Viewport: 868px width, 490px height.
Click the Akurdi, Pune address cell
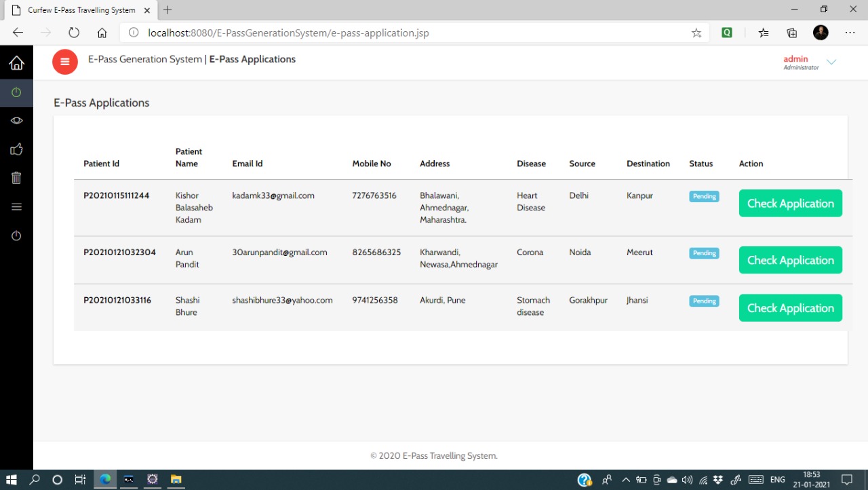click(443, 300)
